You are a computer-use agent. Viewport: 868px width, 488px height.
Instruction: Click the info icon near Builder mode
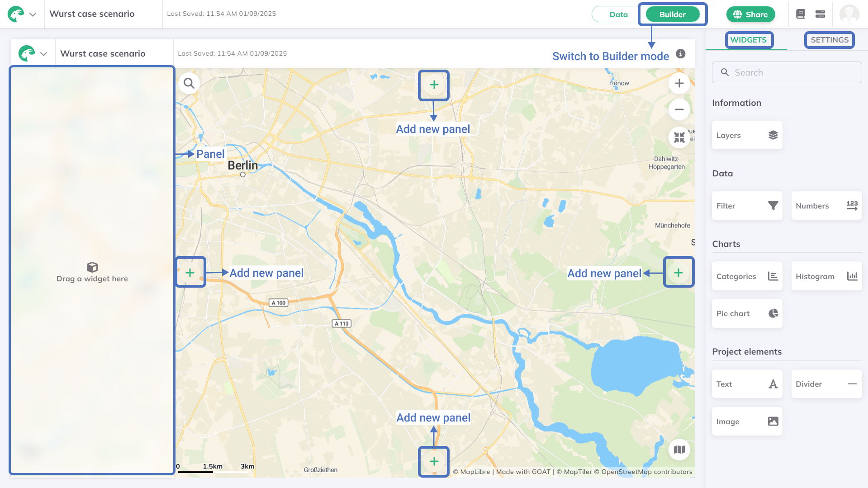pos(680,54)
